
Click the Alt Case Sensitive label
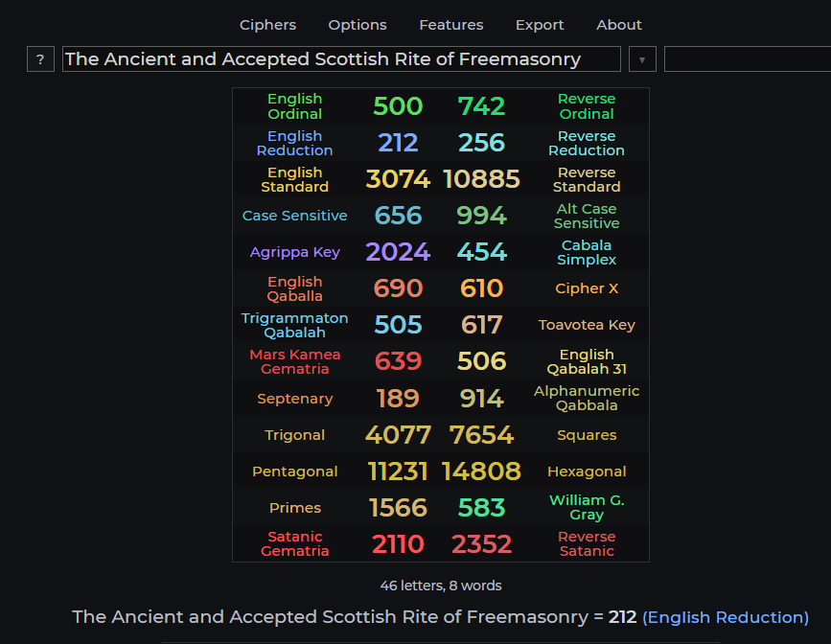coord(587,216)
